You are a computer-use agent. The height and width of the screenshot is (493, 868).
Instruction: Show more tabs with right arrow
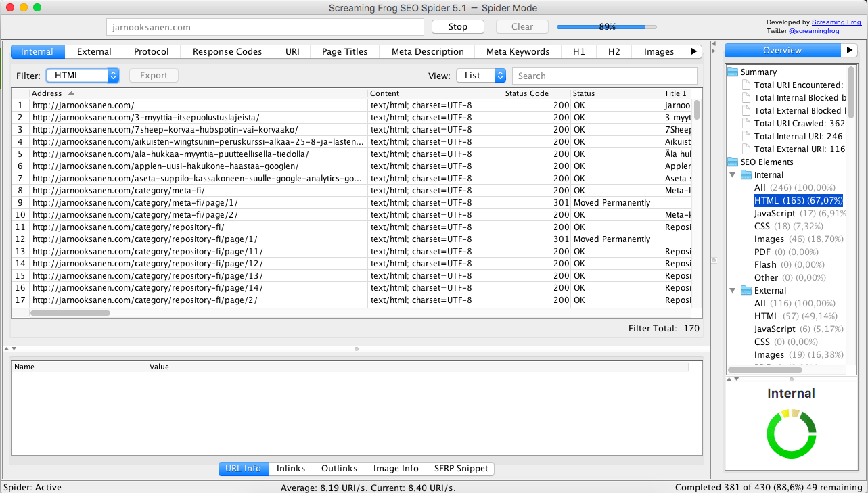(x=693, y=51)
